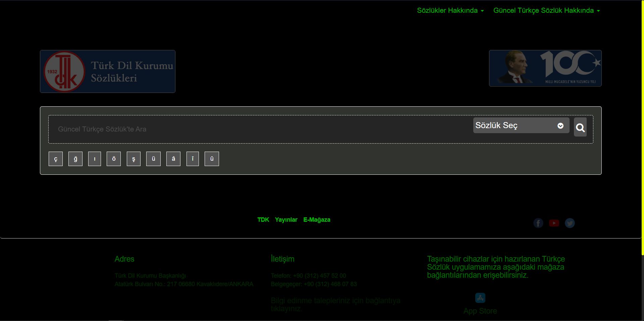Insert the letter ş
Screen dimensions: 644x321
coord(133,159)
